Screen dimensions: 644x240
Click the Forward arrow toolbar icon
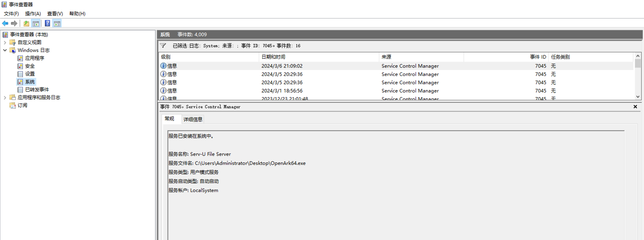click(14, 23)
